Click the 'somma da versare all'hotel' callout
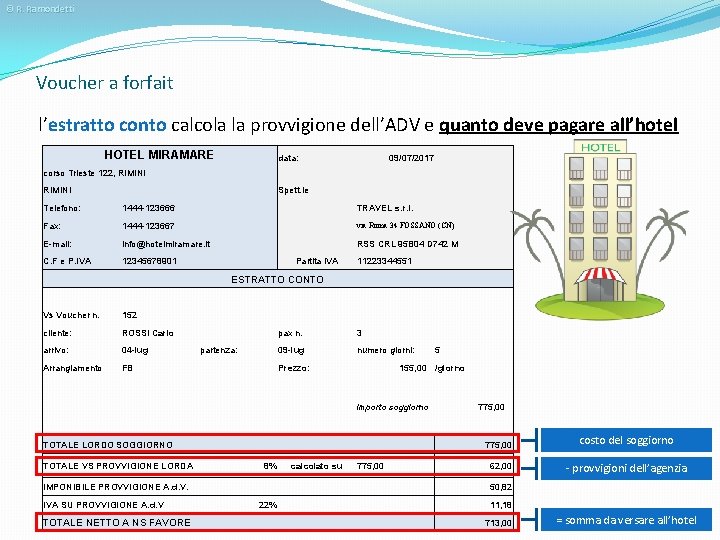 click(x=626, y=520)
